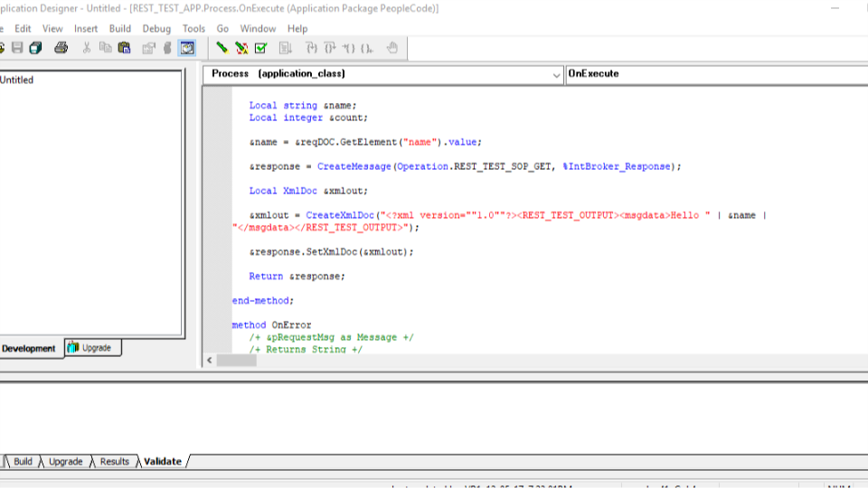This screenshot has height=488, width=868.
Task: Open the Tools menu
Action: coord(193,29)
